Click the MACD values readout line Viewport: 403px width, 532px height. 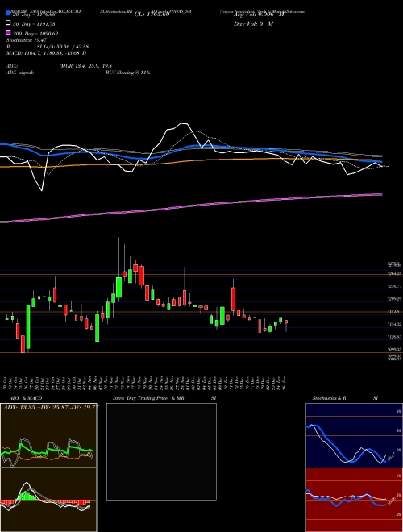coord(46,53)
